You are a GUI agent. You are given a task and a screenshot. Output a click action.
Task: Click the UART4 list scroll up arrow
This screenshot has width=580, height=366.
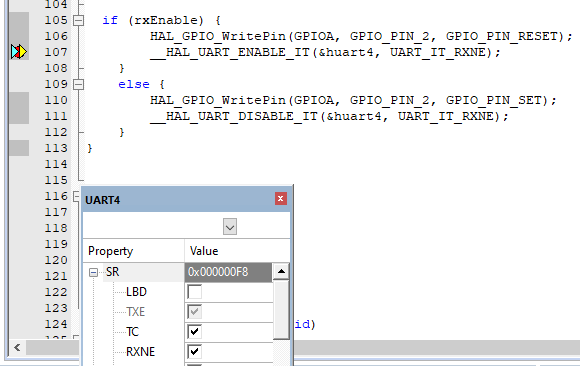[281, 272]
